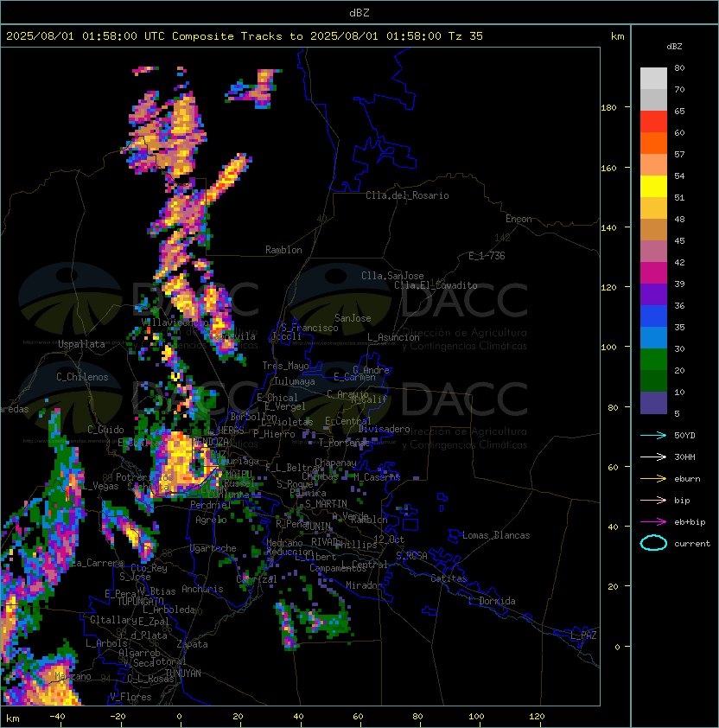Select the bright yellow 51–54 dBZ swatch
This screenshot has height=728, width=719.
point(653,186)
